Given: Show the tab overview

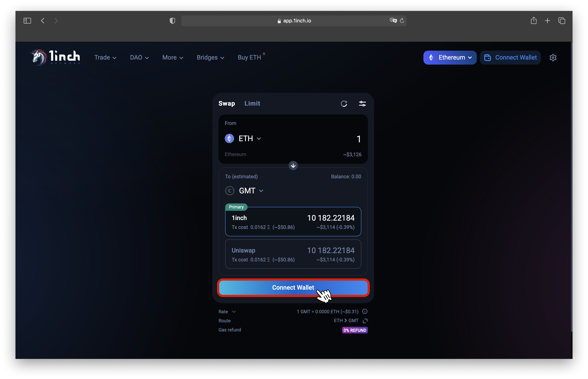Looking at the screenshot, I should [x=562, y=21].
